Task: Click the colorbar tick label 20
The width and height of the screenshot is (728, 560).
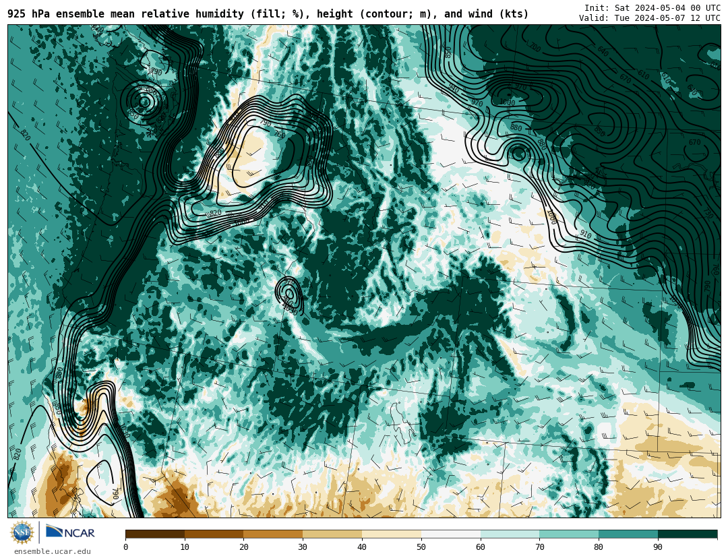Action: (x=244, y=547)
